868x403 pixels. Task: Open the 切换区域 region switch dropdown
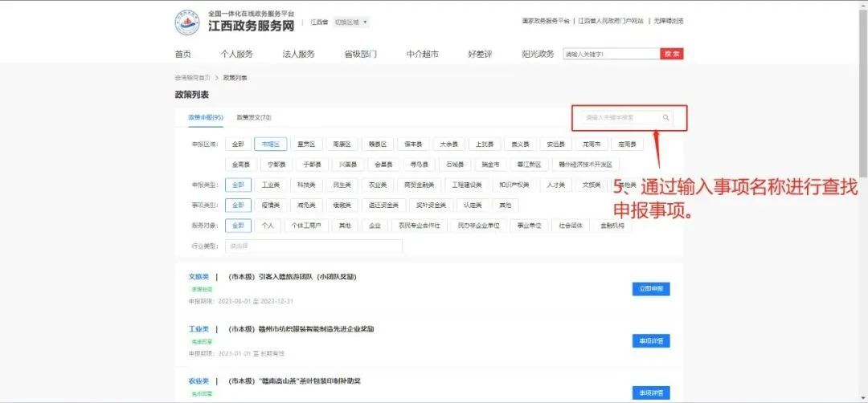[351, 22]
